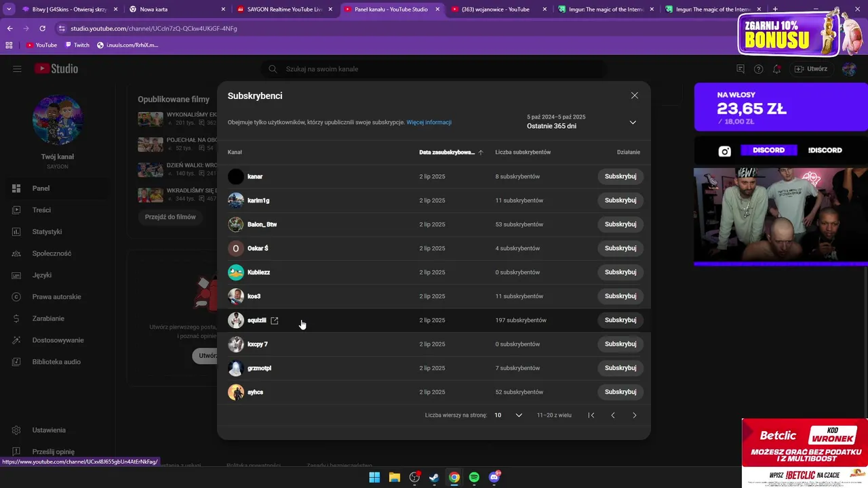Open browser apps grid icon
The image size is (868, 488).
(x=9, y=45)
